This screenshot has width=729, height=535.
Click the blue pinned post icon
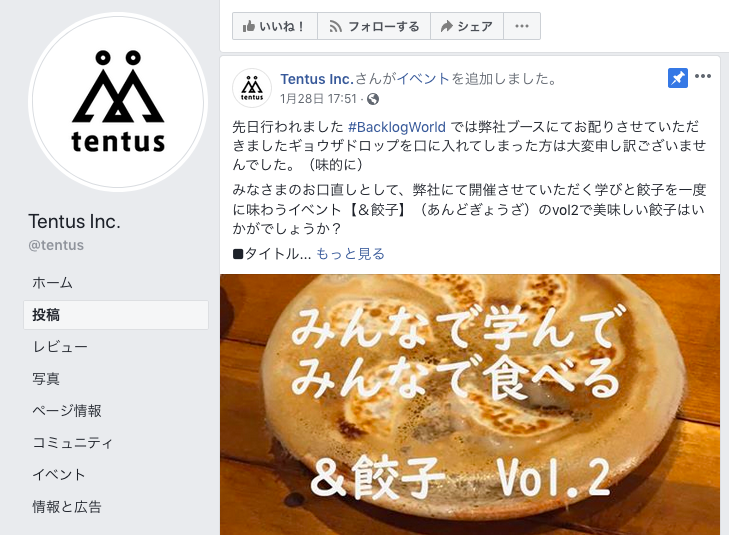tap(677, 78)
